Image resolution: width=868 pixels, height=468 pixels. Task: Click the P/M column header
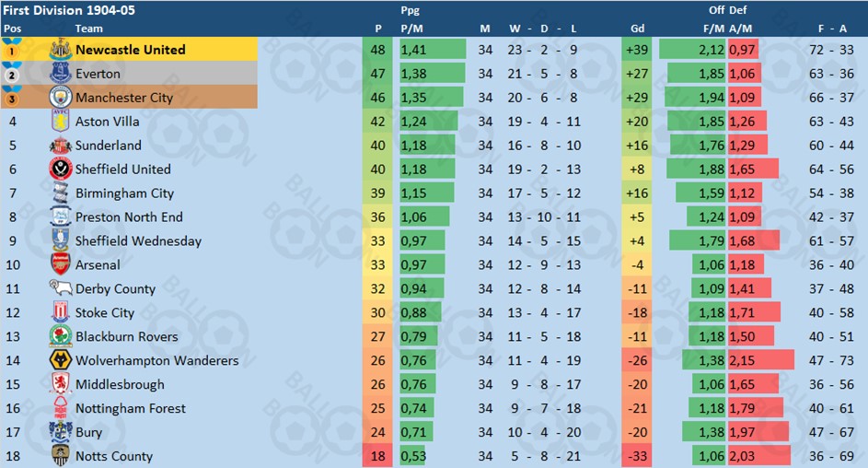(x=411, y=29)
